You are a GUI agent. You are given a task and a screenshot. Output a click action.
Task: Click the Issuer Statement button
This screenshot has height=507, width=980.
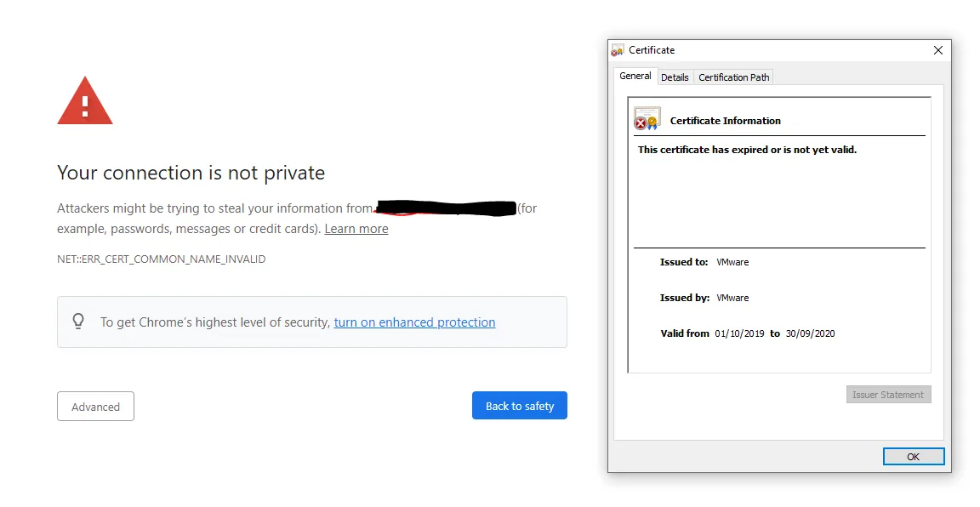click(x=888, y=395)
